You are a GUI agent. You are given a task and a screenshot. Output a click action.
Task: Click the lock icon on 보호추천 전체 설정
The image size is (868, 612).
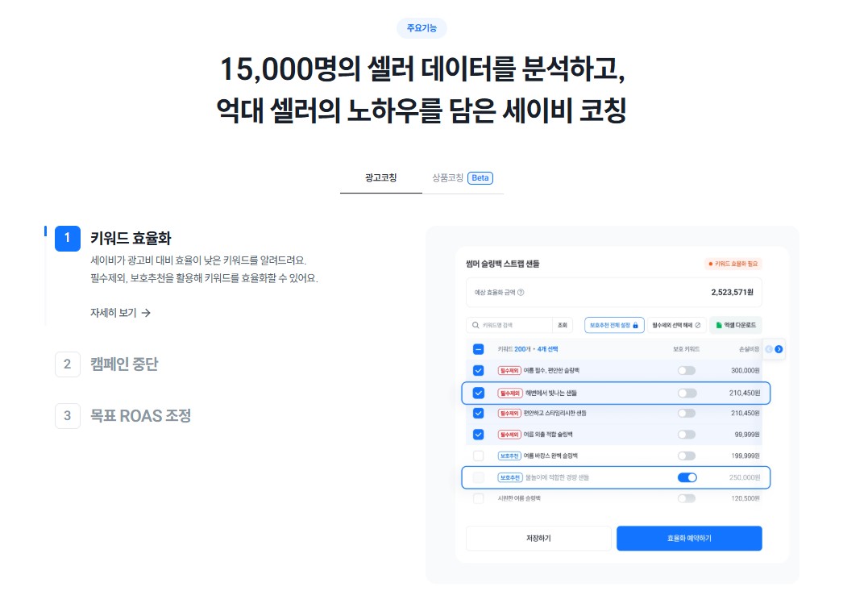coord(636,325)
